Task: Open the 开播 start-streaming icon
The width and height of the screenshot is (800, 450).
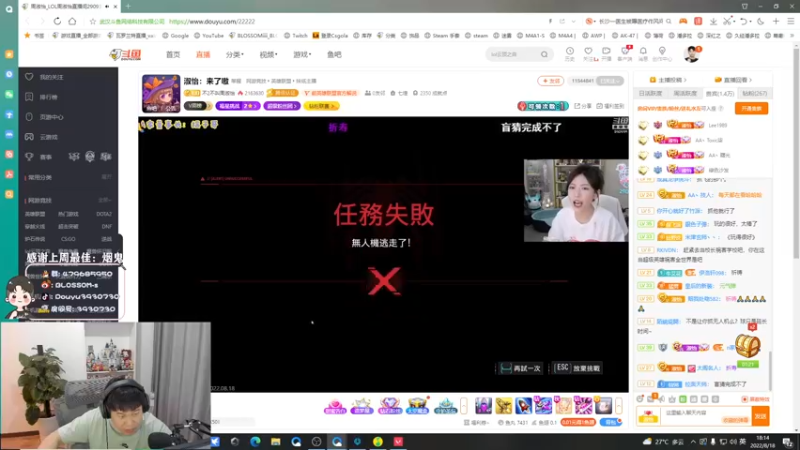Action: coord(606,54)
